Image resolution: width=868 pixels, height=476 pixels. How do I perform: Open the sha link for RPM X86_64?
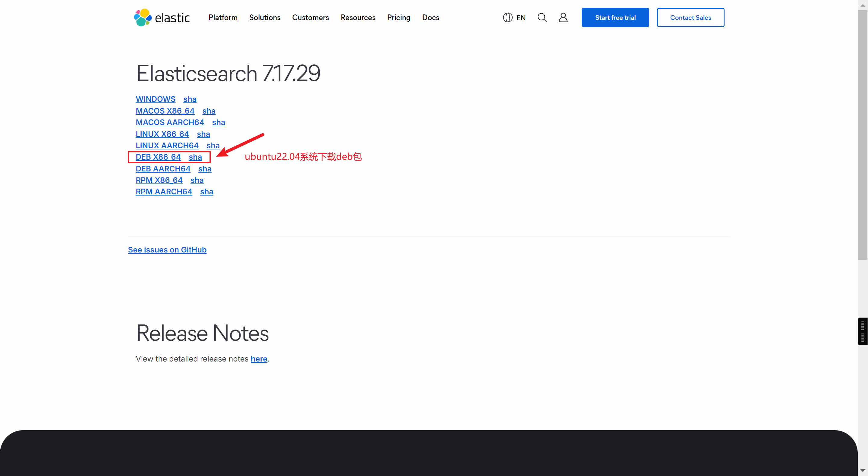197,180
